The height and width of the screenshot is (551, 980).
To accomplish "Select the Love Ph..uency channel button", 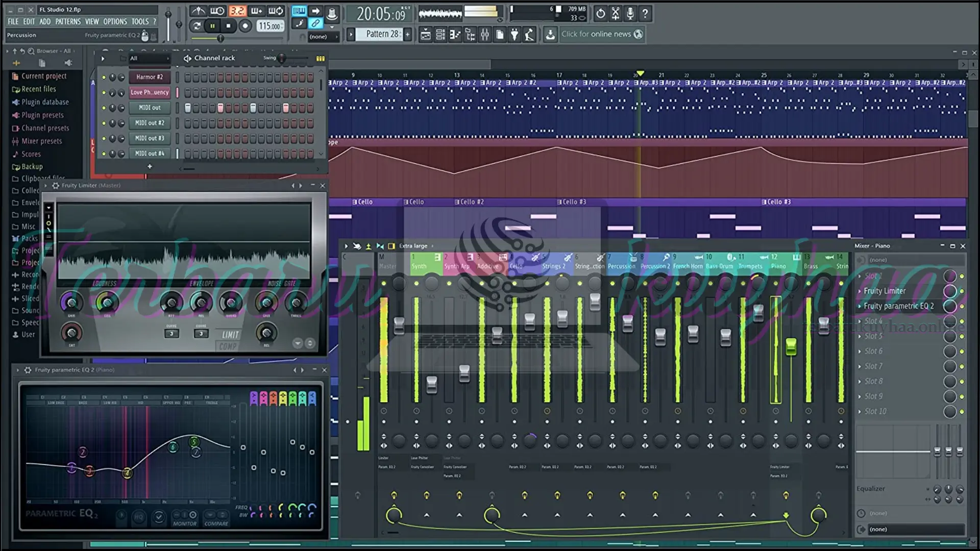I will [x=149, y=92].
